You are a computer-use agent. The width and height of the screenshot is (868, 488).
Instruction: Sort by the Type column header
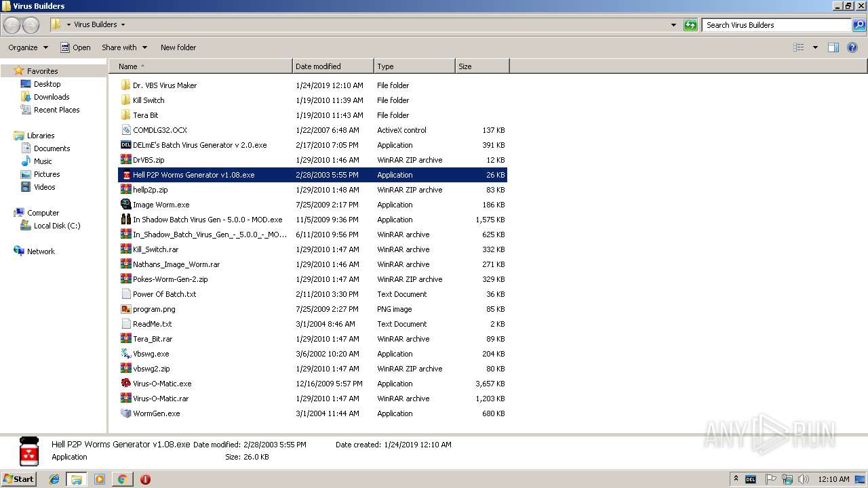click(x=414, y=66)
